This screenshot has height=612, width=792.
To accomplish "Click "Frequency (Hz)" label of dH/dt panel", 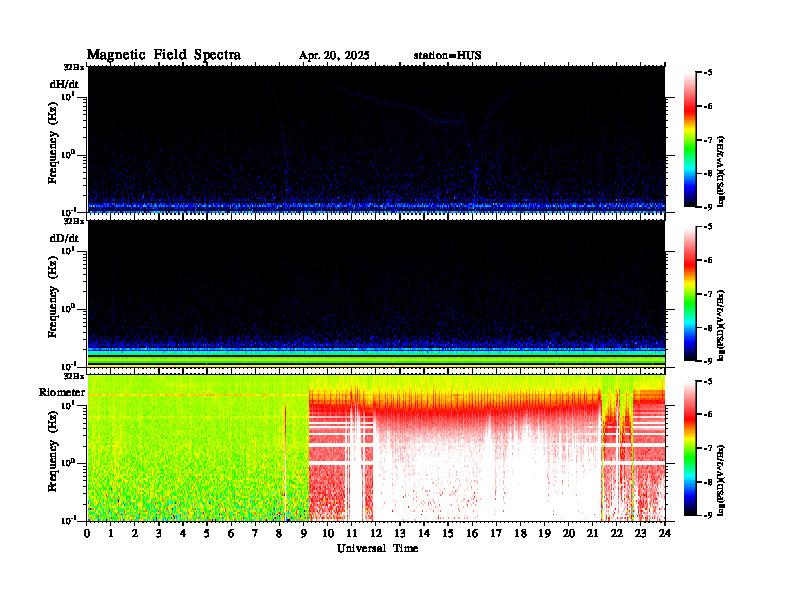I will [53, 143].
